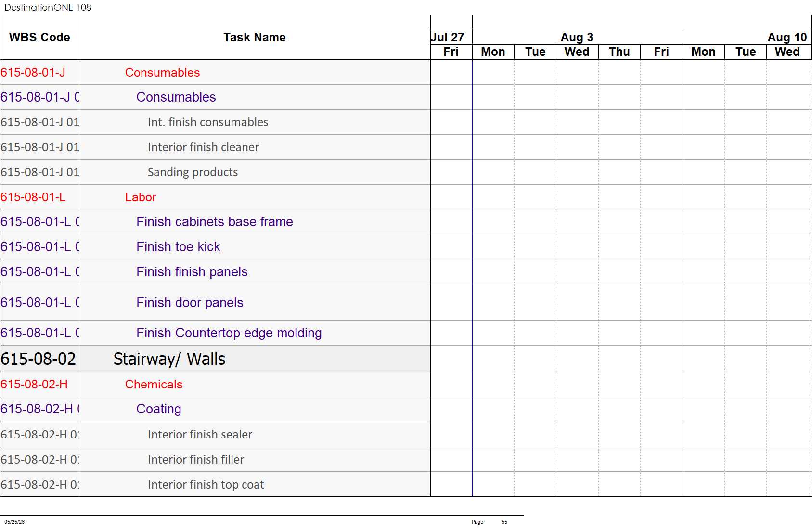Select the Interior finish top coat task

[206, 485]
